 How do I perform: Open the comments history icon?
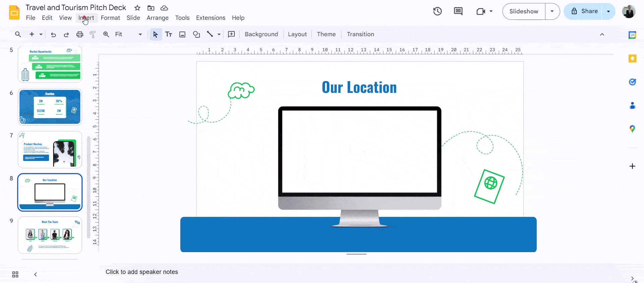tap(458, 11)
